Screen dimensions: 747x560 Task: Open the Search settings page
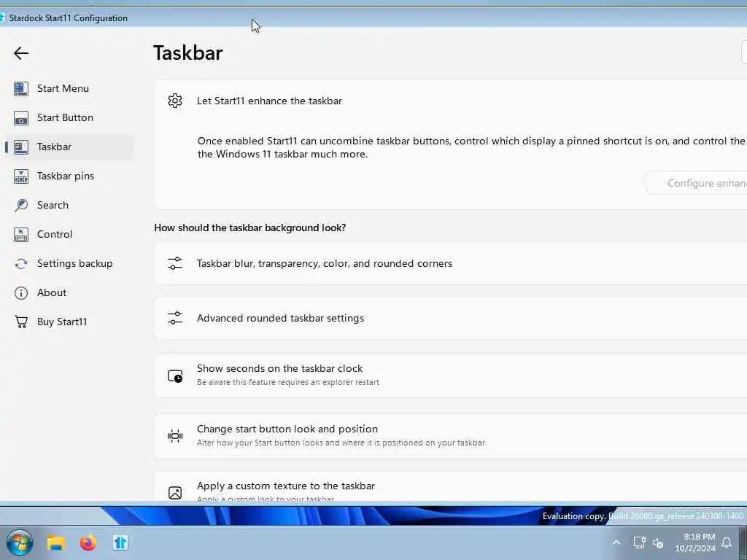pos(69,205)
